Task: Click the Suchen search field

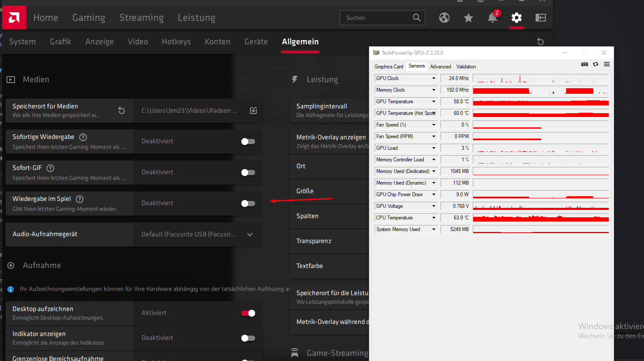Action: (x=382, y=18)
